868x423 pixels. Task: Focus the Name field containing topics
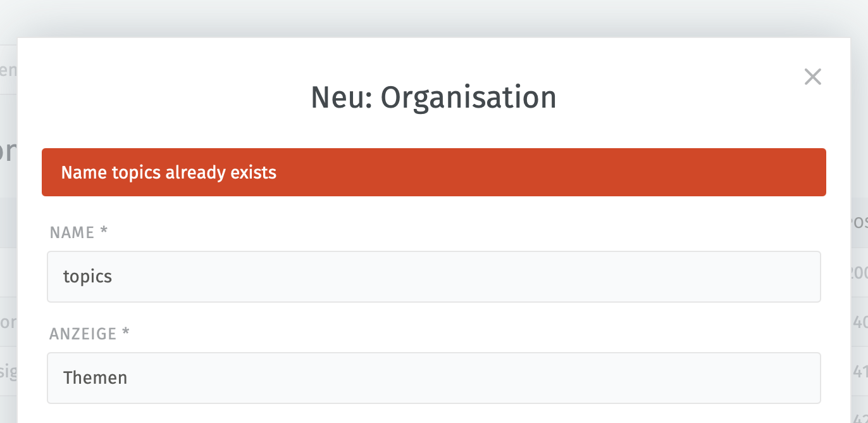click(x=434, y=277)
